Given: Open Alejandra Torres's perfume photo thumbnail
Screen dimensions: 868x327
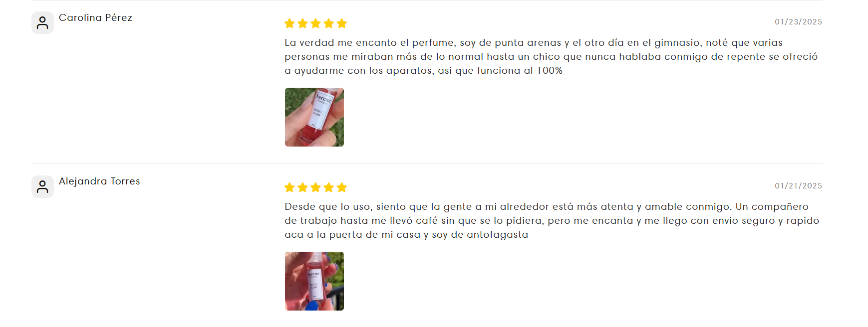Looking at the screenshot, I should [314, 281].
